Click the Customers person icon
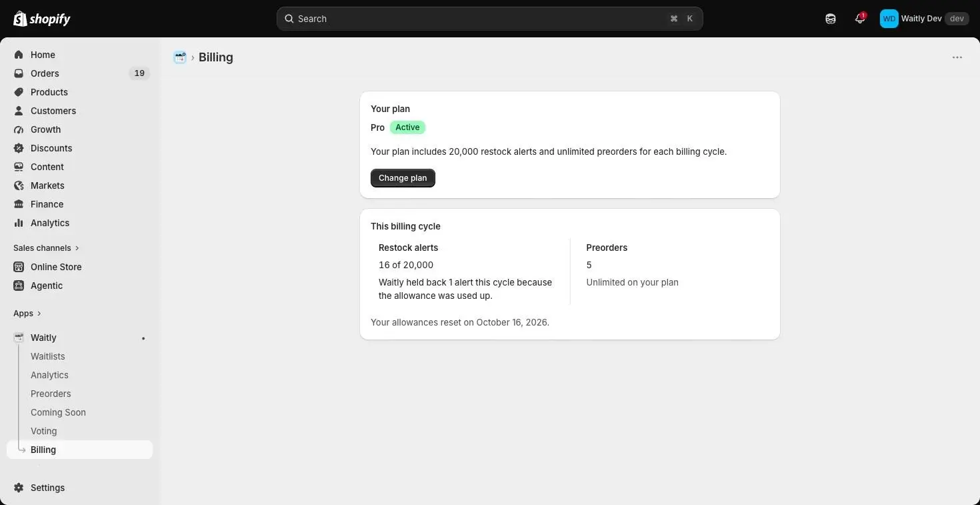 coord(19,111)
